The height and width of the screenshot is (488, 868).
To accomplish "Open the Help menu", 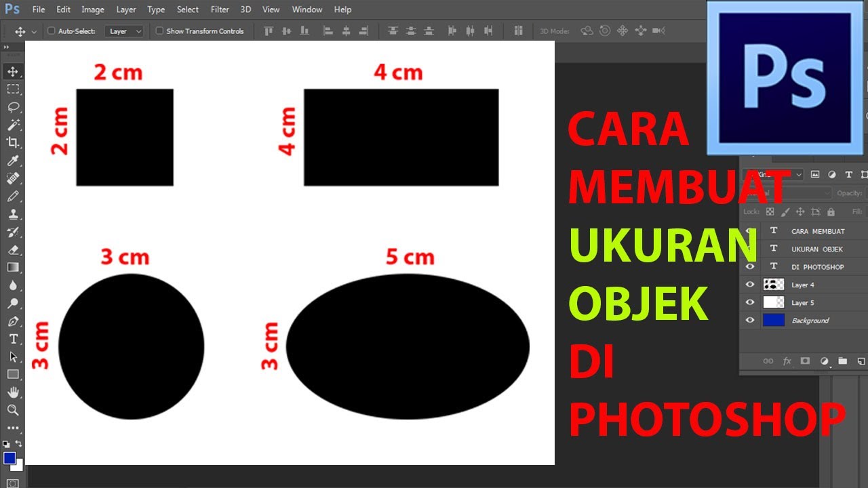I will [343, 9].
